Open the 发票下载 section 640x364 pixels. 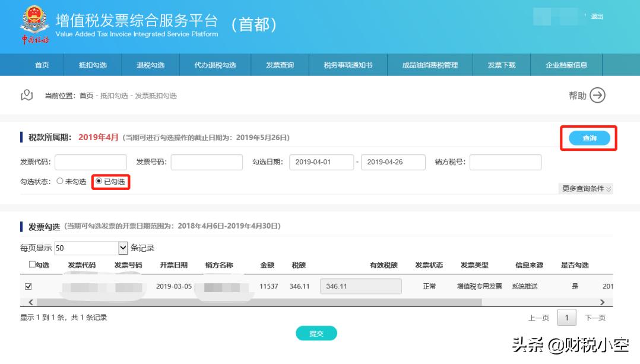(x=500, y=66)
